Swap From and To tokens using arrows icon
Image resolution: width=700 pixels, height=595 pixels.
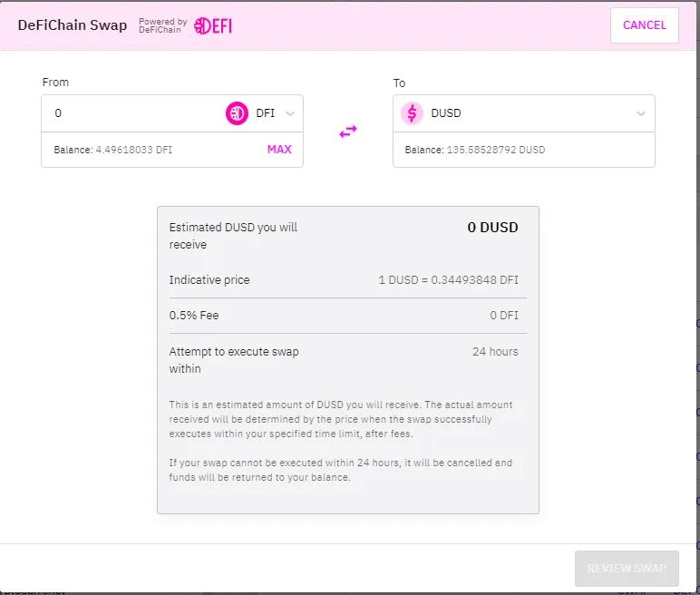(348, 132)
